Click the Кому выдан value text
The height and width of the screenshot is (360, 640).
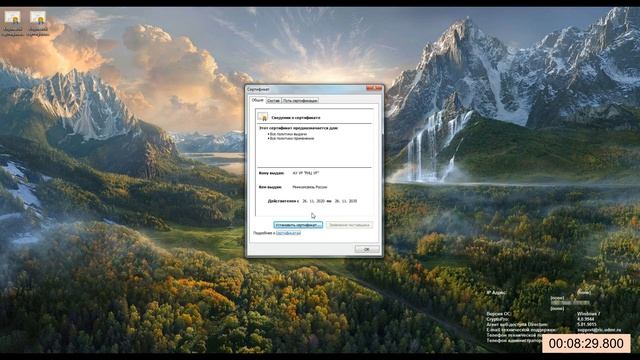[306, 173]
